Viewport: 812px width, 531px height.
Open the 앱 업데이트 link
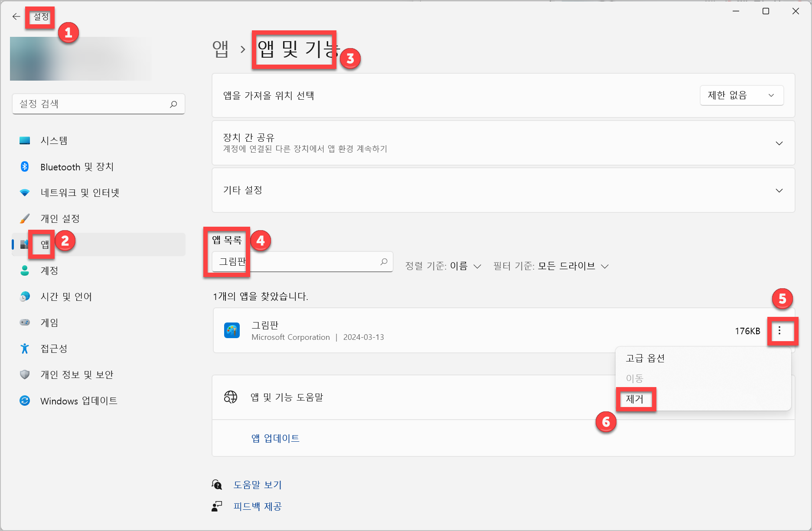275,438
